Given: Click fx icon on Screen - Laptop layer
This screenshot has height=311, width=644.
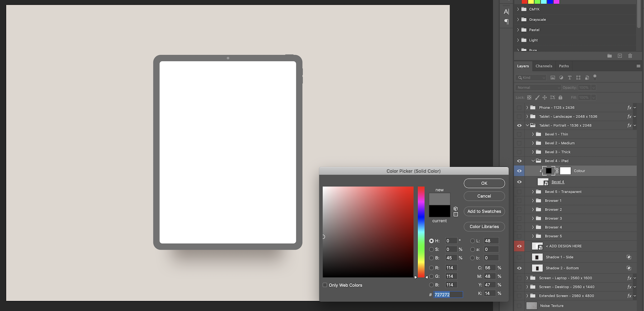Looking at the screenshot, I should [x=629, y=278].
